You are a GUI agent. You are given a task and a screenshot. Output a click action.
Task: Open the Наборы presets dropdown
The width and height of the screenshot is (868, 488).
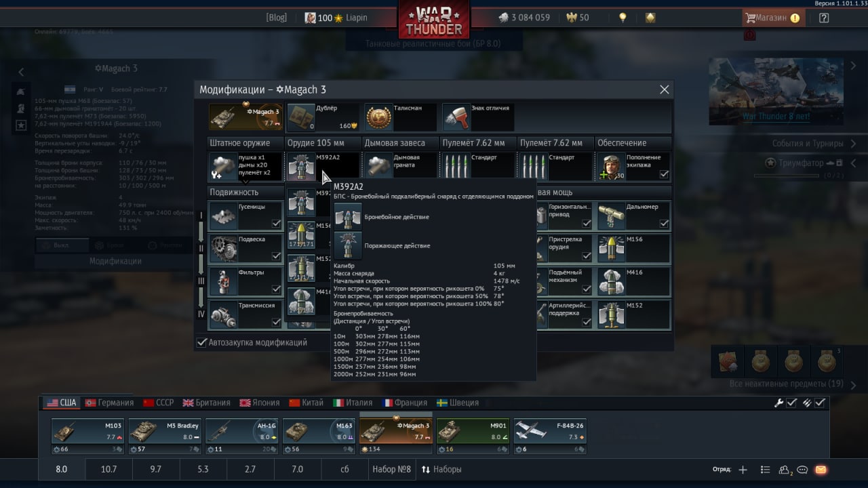(441, 469)
